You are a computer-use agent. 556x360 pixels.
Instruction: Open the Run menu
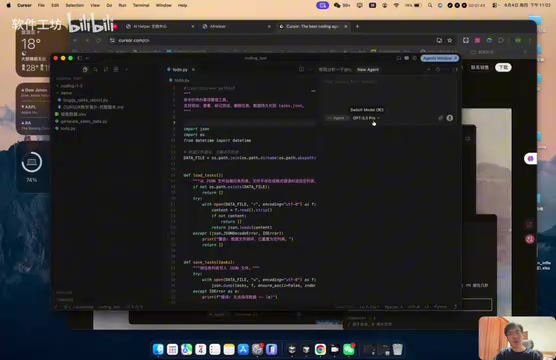click(x=122, y=5)
